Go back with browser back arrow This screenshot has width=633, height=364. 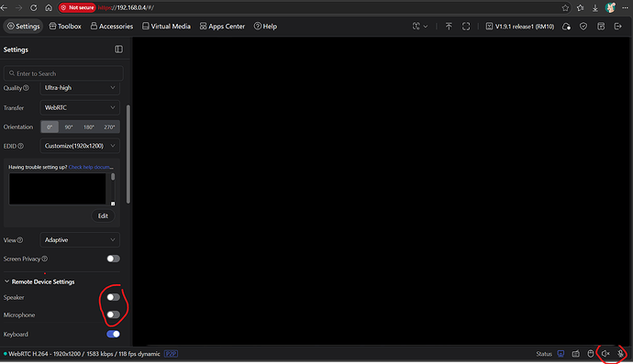(x=5, y=7)
